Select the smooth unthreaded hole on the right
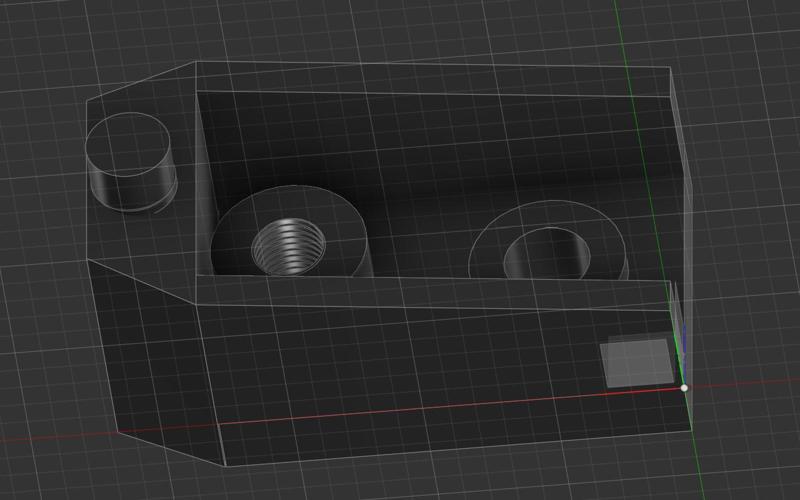The height and width of the screenshot is (500, 800). click(547, 253)
